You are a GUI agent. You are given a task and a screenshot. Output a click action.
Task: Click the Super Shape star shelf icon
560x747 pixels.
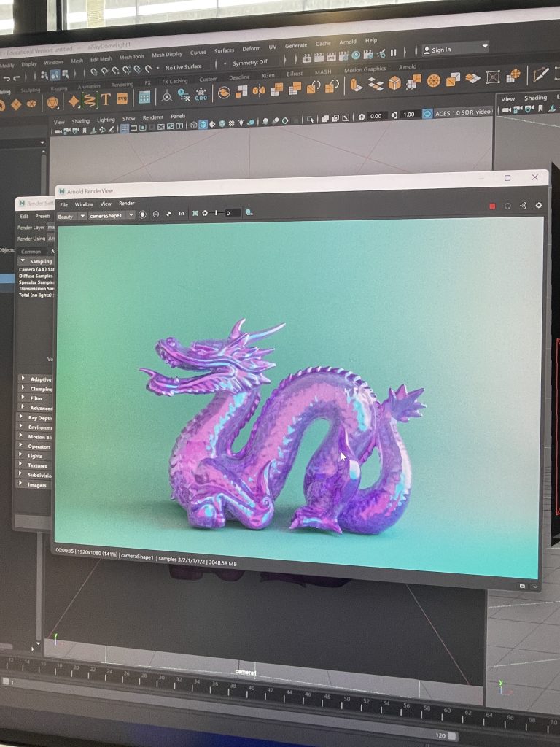[74, 101]
